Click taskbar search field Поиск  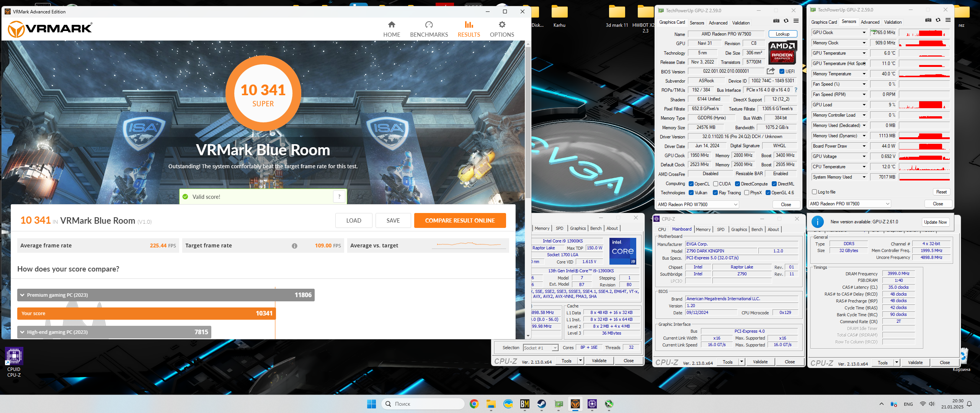pos(423,404)
